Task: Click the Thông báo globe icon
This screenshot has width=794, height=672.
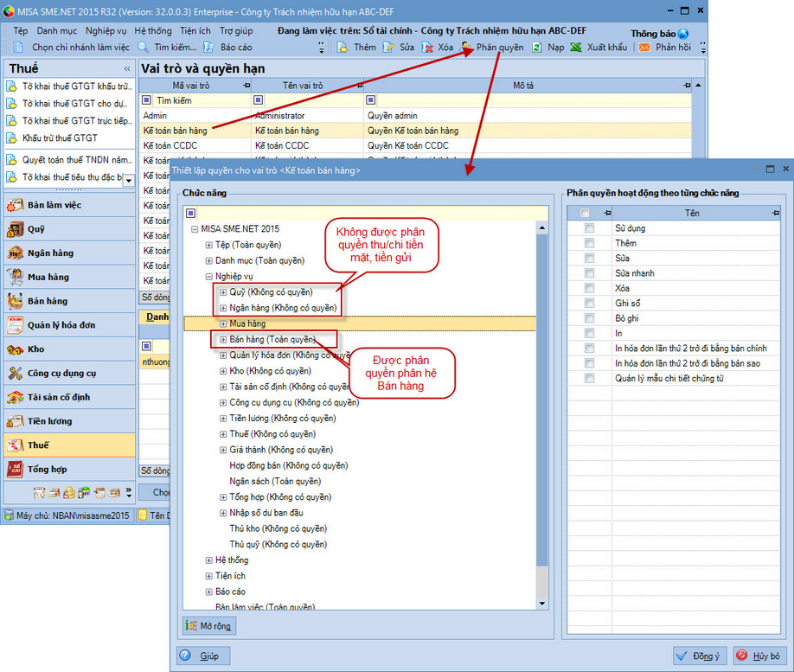Action: click(683, 34)
